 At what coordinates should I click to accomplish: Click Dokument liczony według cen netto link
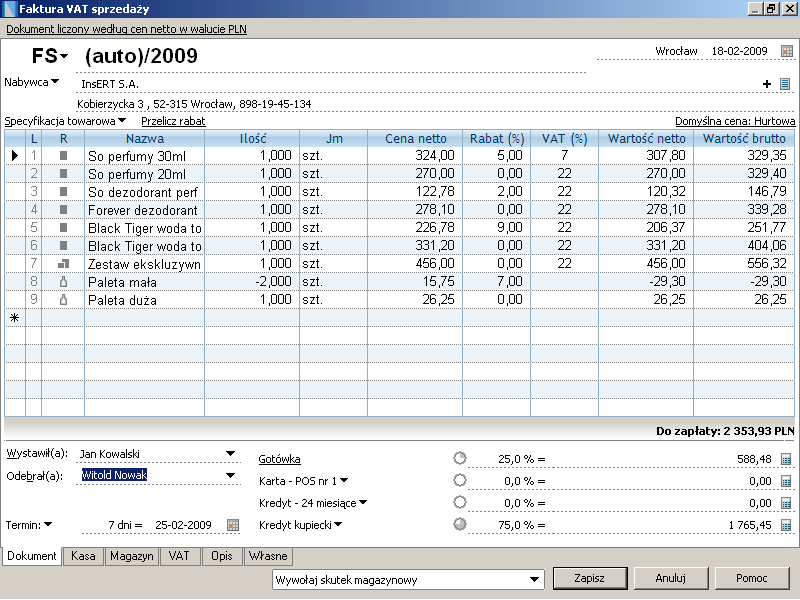[126, 29]
